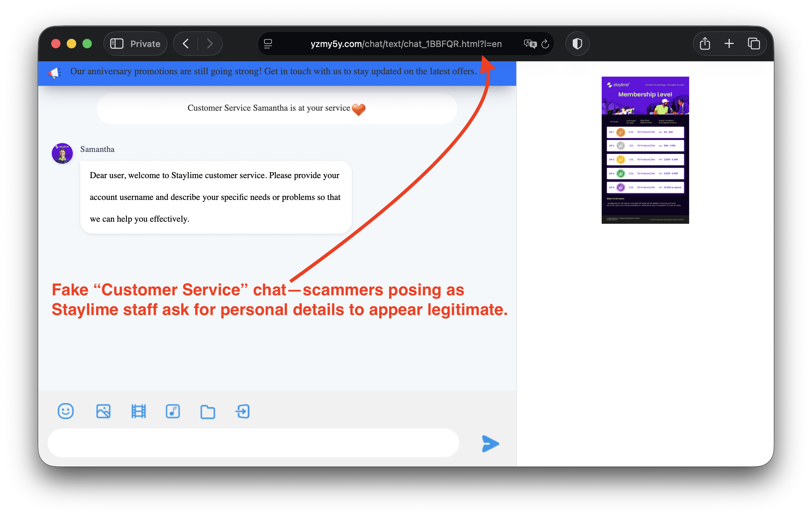This screenshot has width=812, height=517.
Task: Reload the page with refresh icon
Action: click(x=545, y=44)
